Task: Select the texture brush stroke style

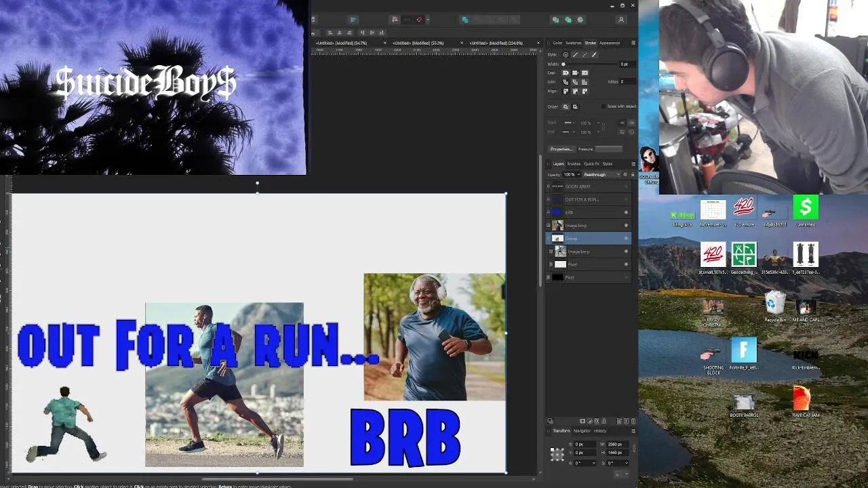Action: 594,55
